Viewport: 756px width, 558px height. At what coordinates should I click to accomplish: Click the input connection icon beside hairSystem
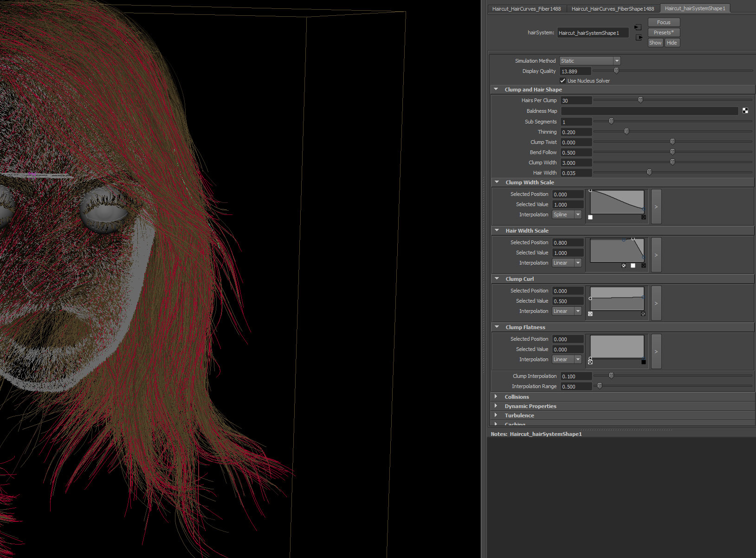pyautogui.click(x=638, y=27)
